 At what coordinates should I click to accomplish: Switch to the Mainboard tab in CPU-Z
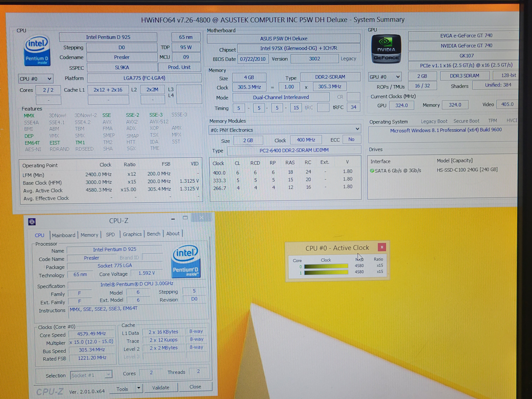tap(64, 235)
